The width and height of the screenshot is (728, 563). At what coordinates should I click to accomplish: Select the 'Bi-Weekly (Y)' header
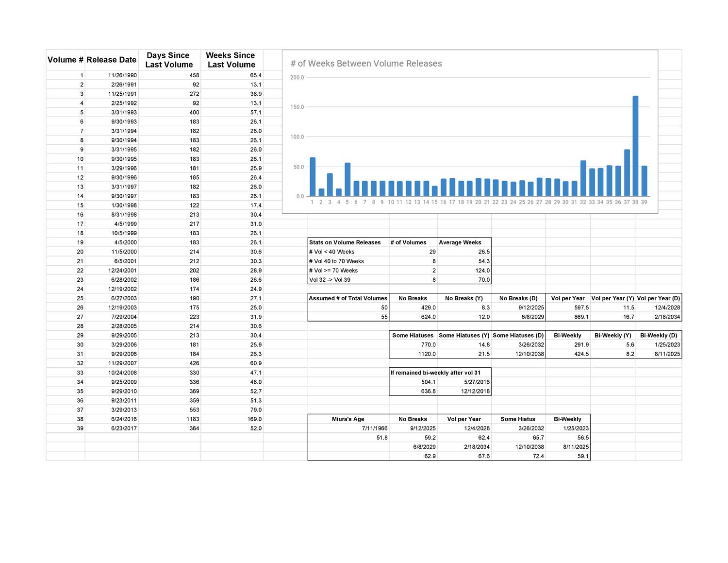613,335
